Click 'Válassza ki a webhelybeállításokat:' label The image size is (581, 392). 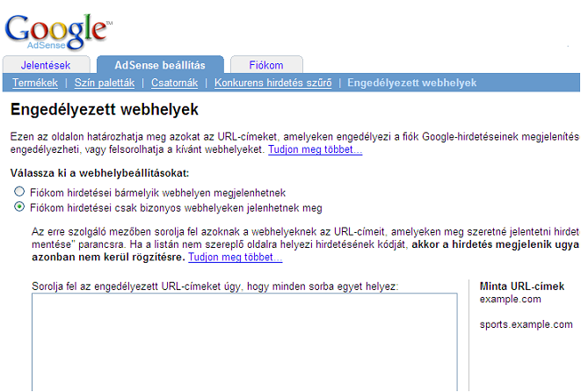coord(99,173)
